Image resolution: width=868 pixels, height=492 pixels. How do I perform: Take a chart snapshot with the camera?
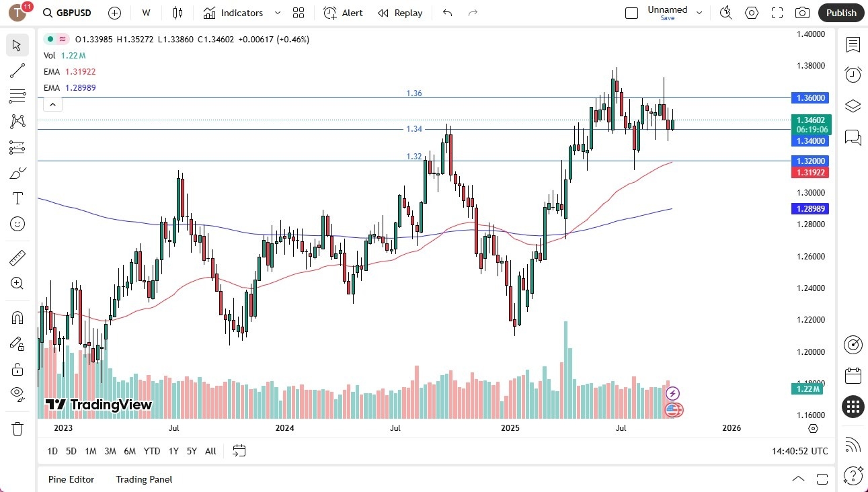click(x=803, y=13)
